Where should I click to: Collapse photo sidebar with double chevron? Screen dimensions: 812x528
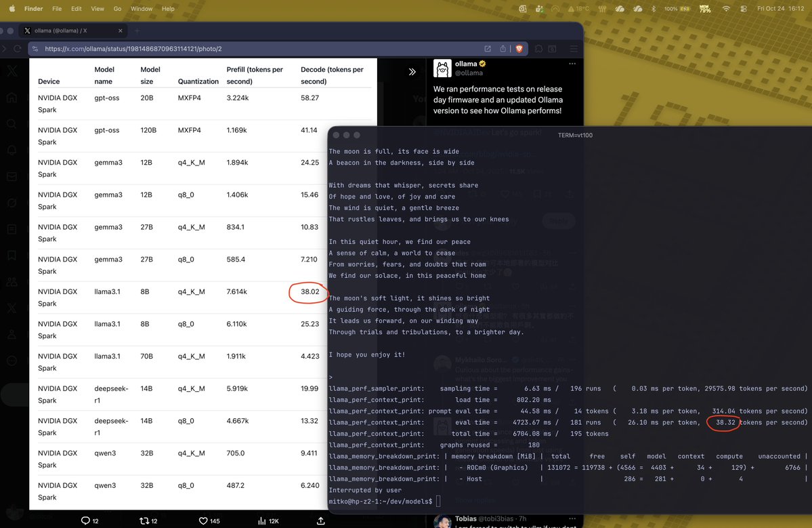[x=412, y=72]
